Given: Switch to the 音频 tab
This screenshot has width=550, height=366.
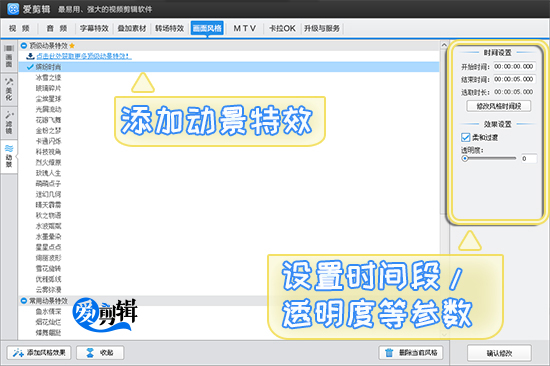Looking at the screenshot, I should coord(57,28).
